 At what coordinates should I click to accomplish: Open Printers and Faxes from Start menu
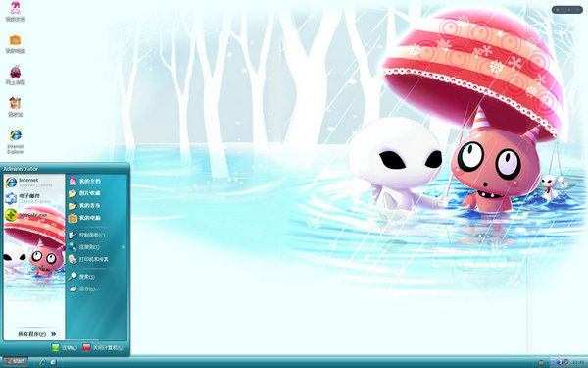88,259
